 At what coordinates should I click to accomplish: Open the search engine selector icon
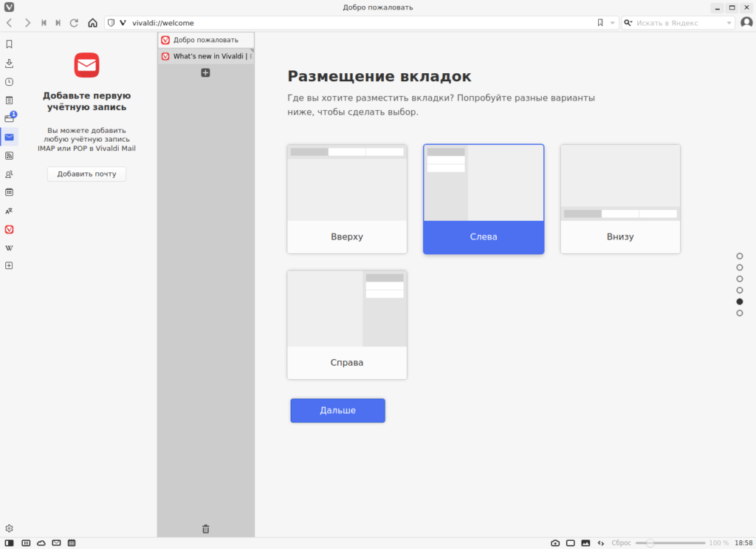(628, 23)
